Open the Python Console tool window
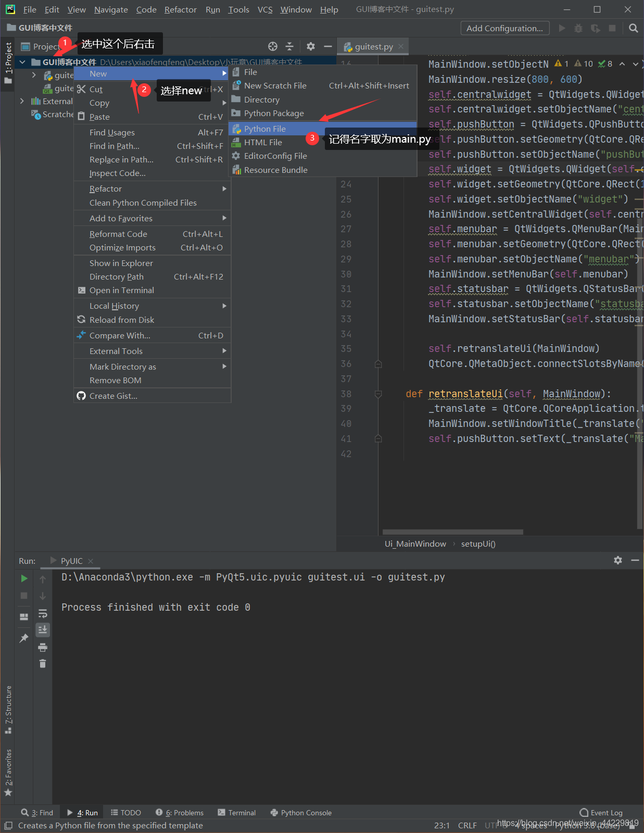 click(301, 813)
